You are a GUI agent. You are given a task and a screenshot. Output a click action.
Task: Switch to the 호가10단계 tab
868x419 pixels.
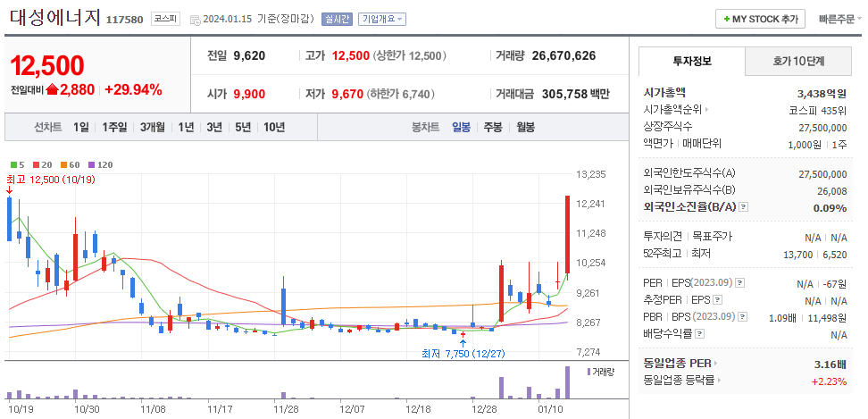(798, 61)
